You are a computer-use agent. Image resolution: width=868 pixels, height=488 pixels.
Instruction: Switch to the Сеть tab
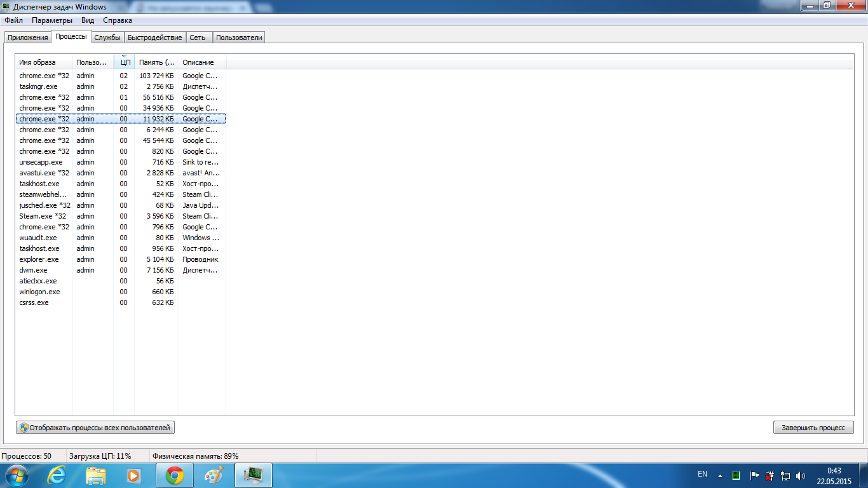pyautogui.click(x=198, y=37)
